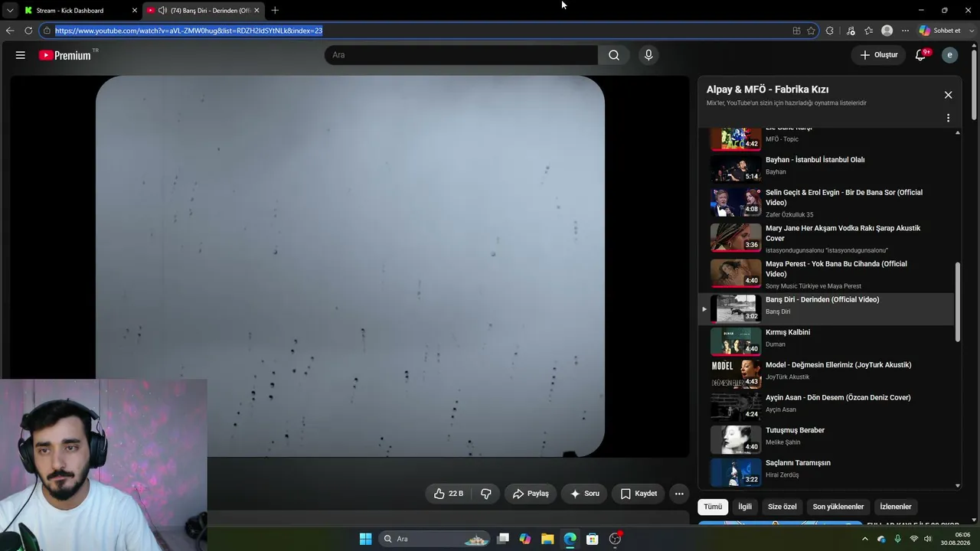Image resolution: width=980 pixels, height=551 pixels.
Task: Select the Son yüklenenler filter chip
Action: point(838,507)
